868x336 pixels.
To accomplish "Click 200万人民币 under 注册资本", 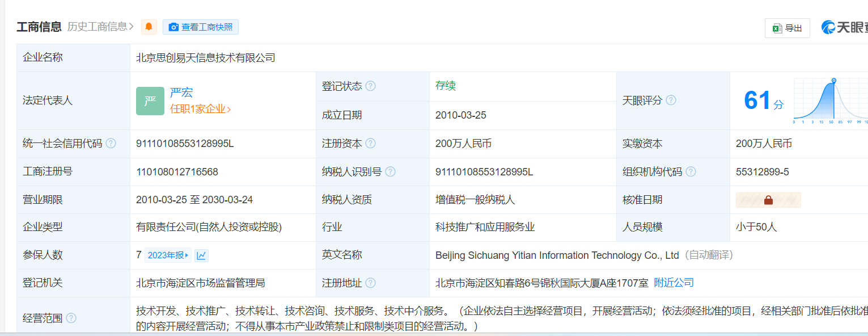I will pyautogui.click(x=463, y=144).
